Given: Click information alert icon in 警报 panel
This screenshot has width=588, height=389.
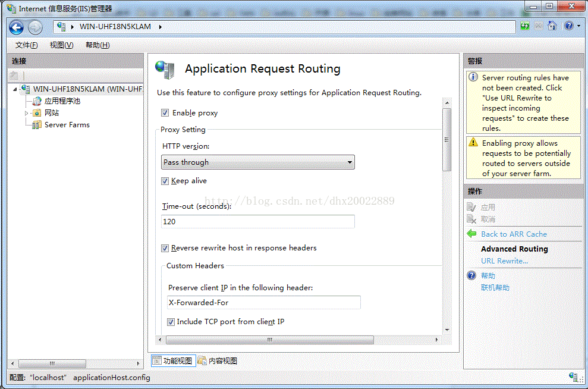Looking at the screenshot, I should [474, 77].
